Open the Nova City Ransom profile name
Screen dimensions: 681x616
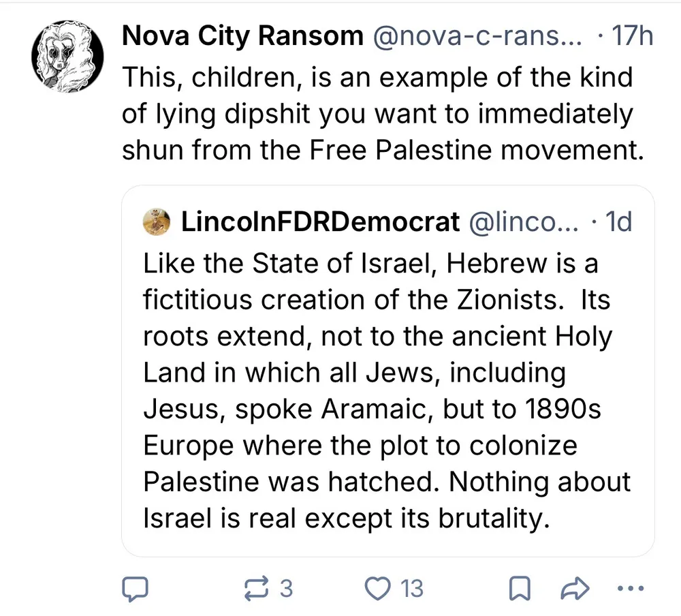(x=242, y=36)
